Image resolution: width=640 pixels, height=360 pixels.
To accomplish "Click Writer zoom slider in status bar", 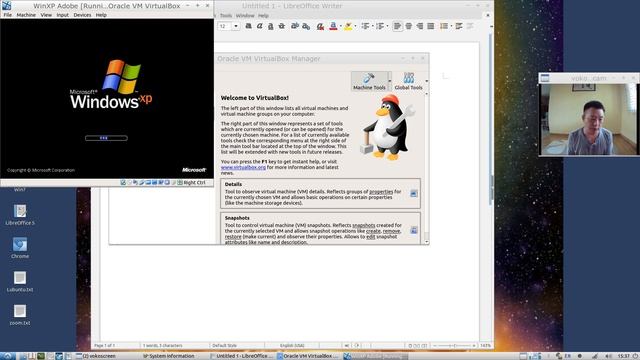I will 454,345.
